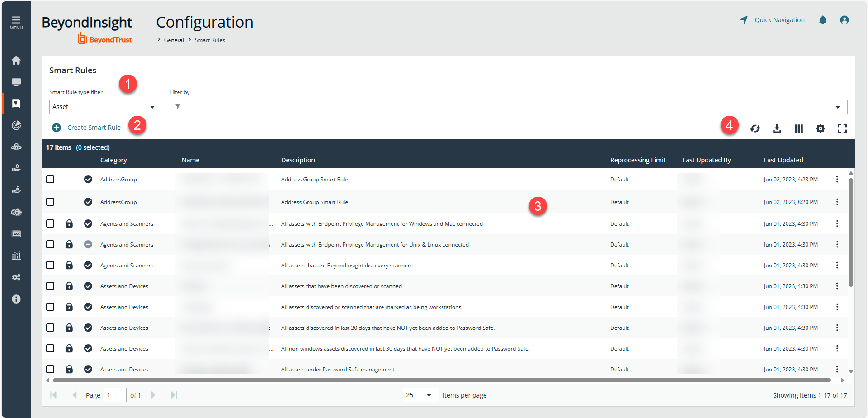
Task: Open row menu for under Password Safe management rule
Action: [x=837, y=369]
